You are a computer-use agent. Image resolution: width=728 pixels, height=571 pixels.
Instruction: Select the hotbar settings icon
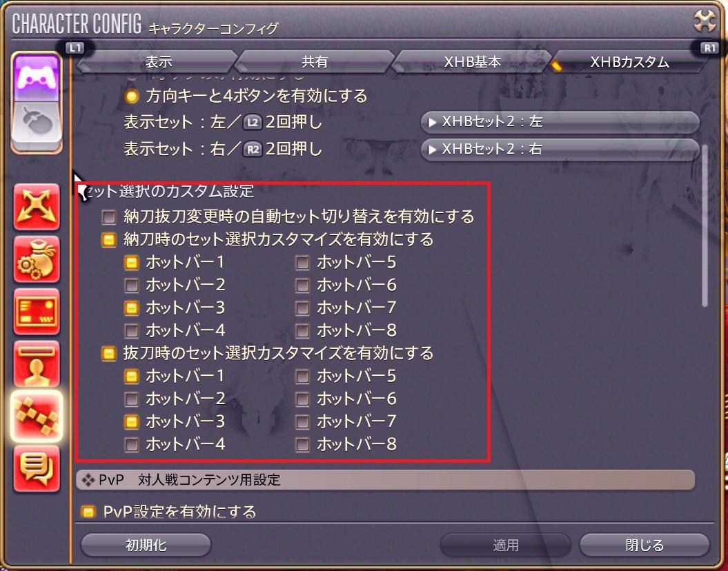(37, 417)
